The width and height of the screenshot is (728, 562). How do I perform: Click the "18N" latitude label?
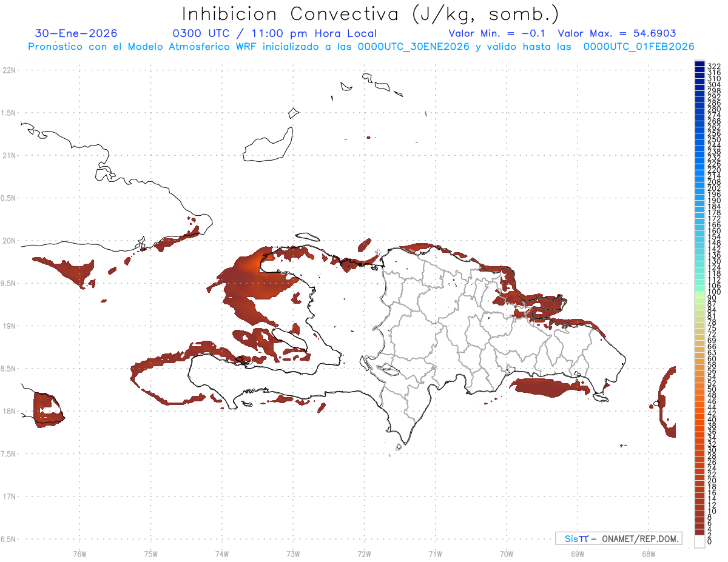click(9, 411)
